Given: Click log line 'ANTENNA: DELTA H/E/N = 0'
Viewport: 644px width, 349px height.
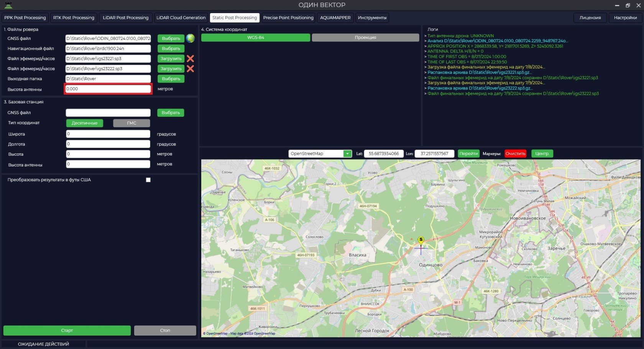Looking at the screenshot, I should [455, 51].
